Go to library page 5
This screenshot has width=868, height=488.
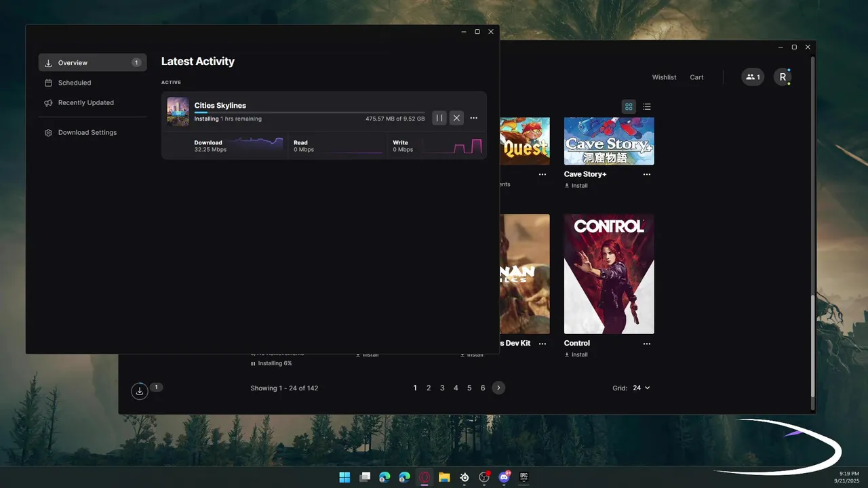[x=469, y=388]
